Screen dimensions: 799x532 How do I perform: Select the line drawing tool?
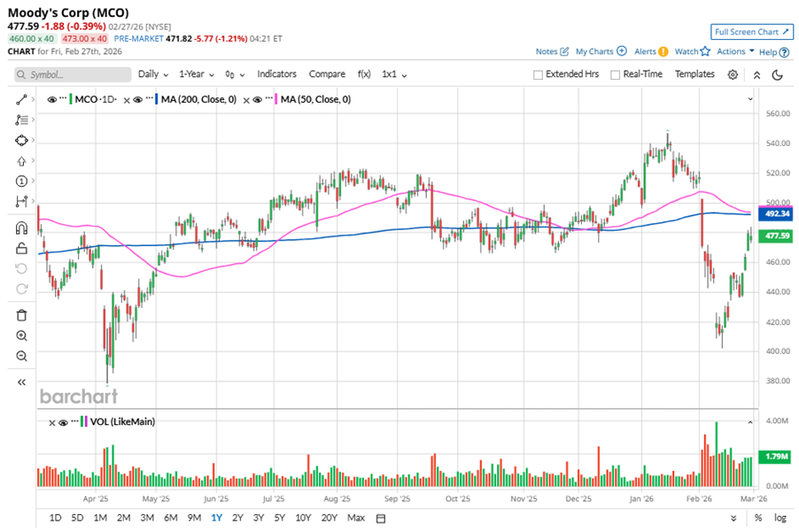pyautogui.click(x=22, y=99)
